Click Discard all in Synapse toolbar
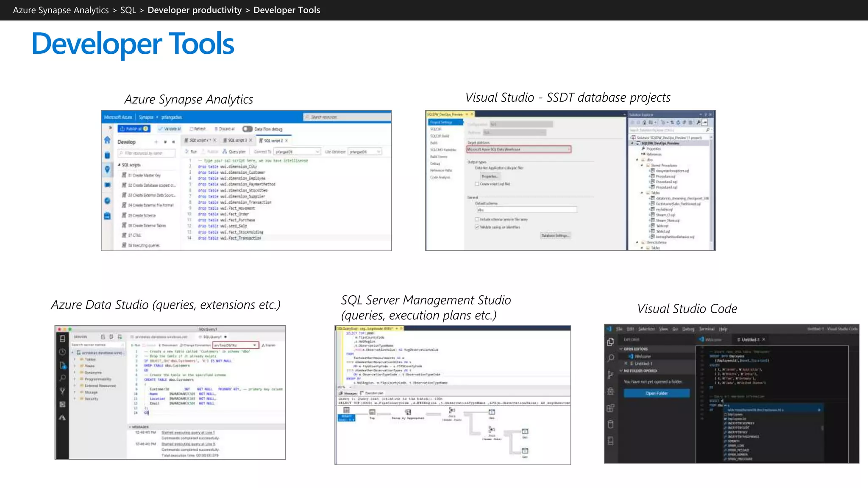868x488 pixels. (x=224, y=129)
